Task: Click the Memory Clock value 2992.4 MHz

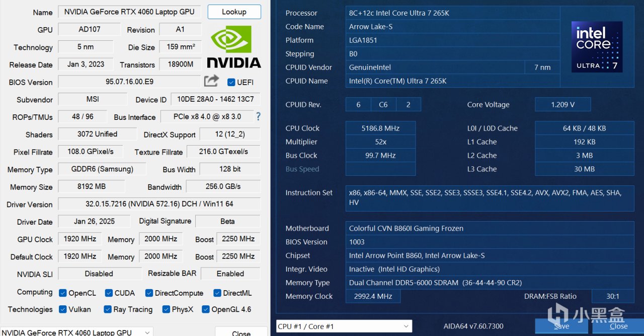Action: [373, 297]
